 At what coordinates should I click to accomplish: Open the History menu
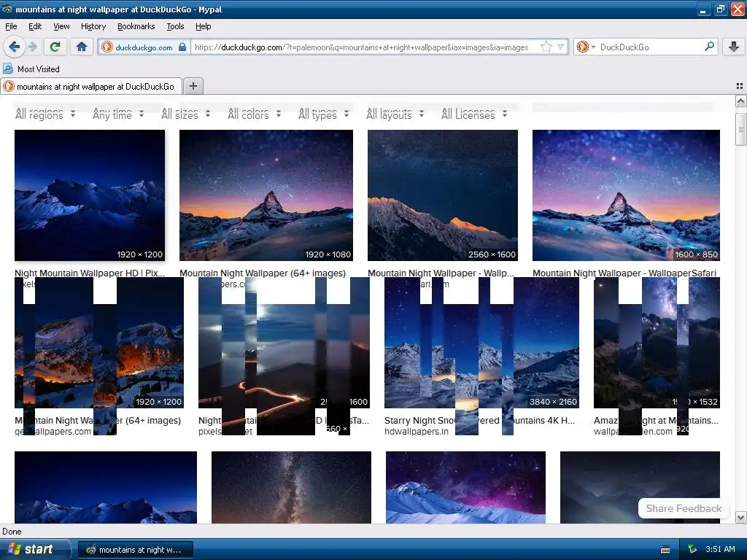[x=93, y=26]
